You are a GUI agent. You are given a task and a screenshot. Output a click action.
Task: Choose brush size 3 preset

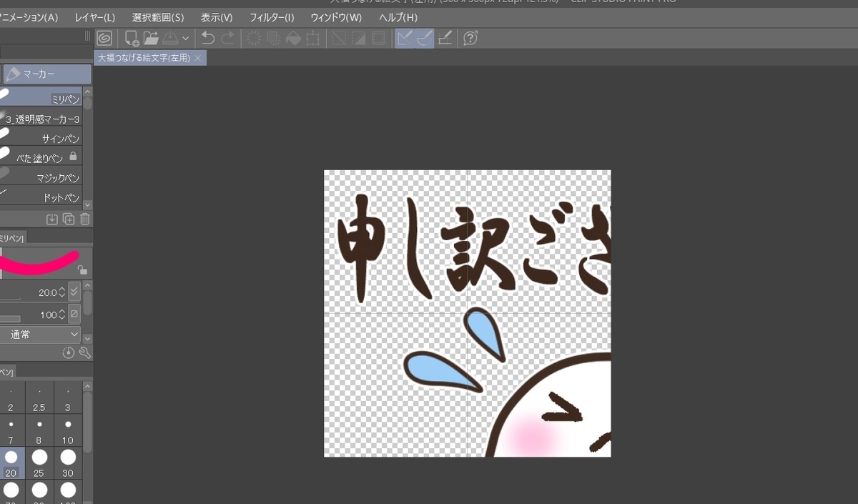(68, 399)
